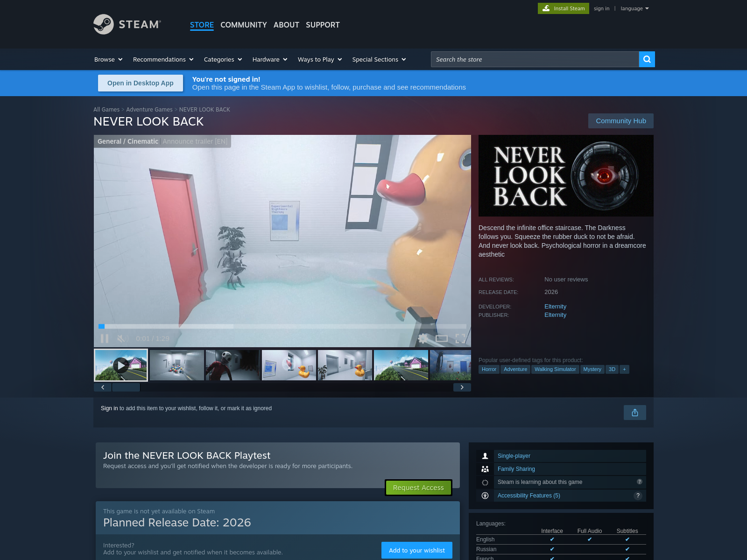Viewport: 747px width, 560px height.
Task: Click the plus icon to add tags
Action: coord(624,369)
